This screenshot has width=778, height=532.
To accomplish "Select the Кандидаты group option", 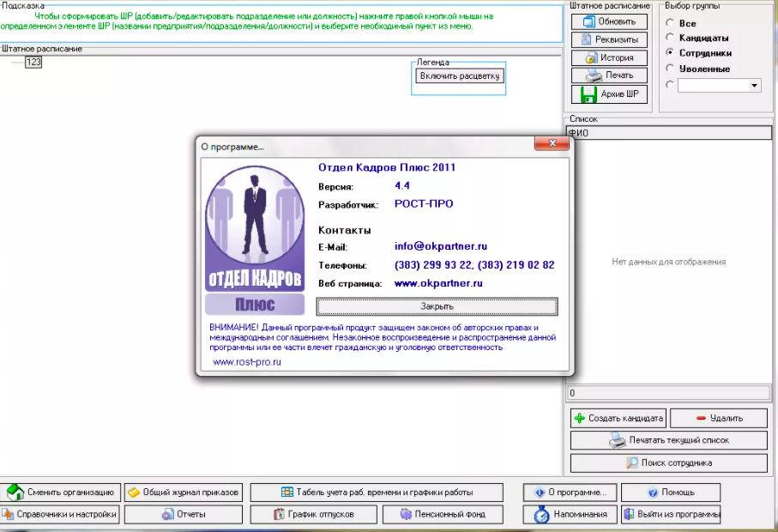I will coord(670,38).
